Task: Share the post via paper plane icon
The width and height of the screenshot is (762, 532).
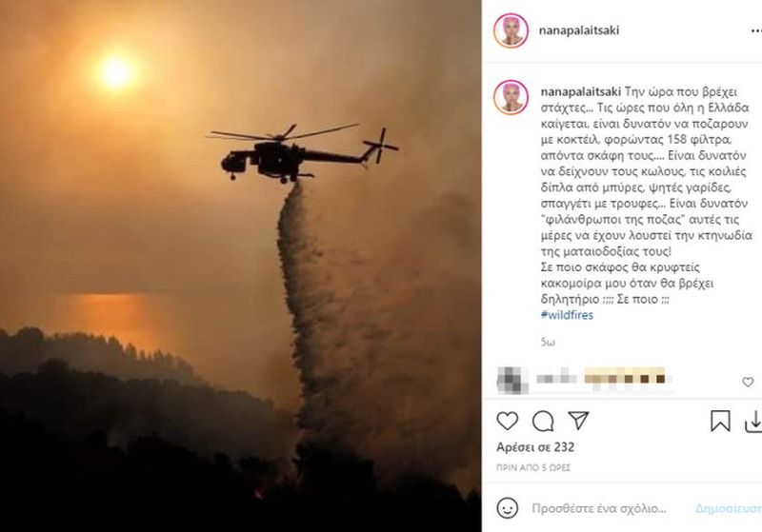Action: pyautogui.click(x=578, y=421)
